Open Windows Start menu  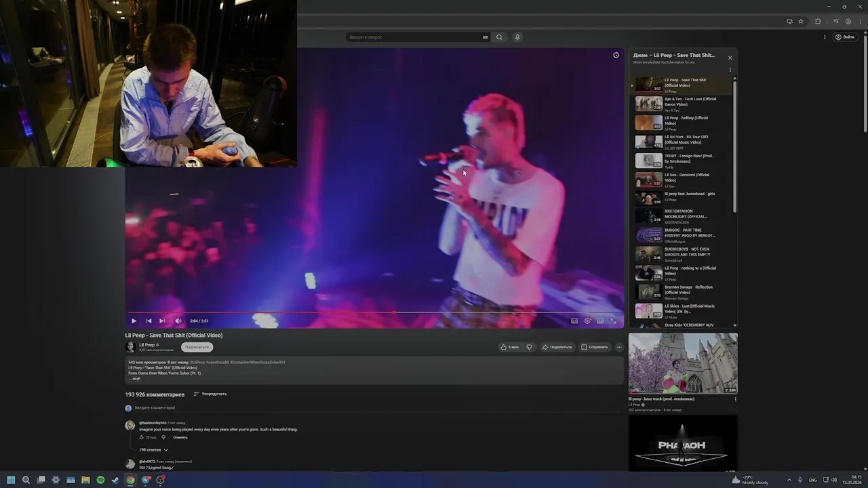(x=11, y=480)
